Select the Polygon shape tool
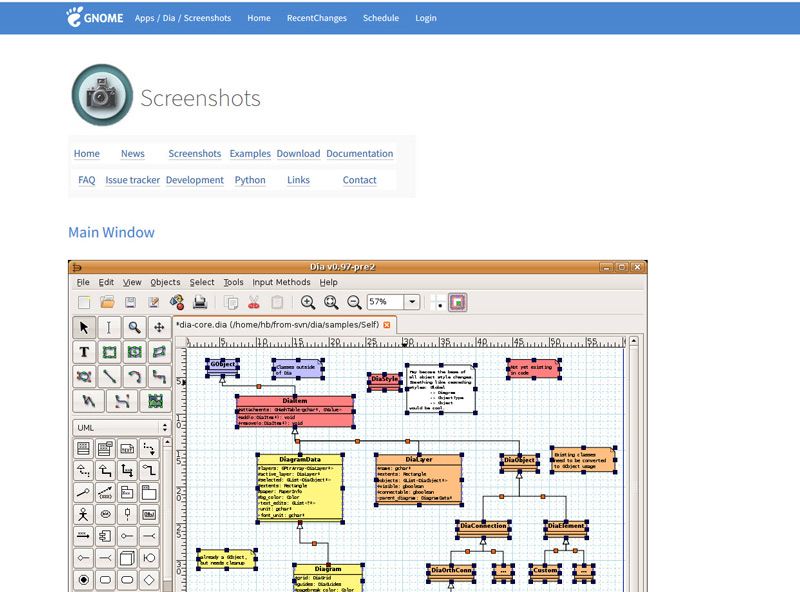 tap(159, 352)
